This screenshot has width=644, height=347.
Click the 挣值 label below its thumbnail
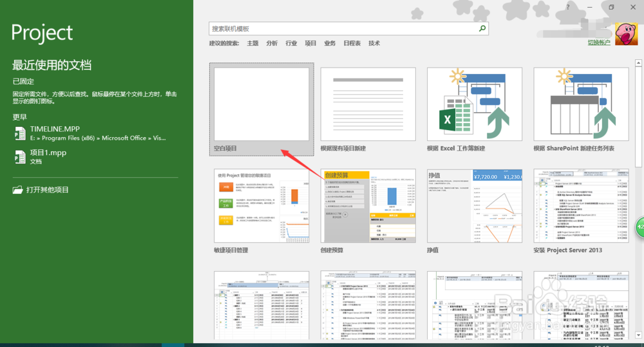click(x=433, y=250)
